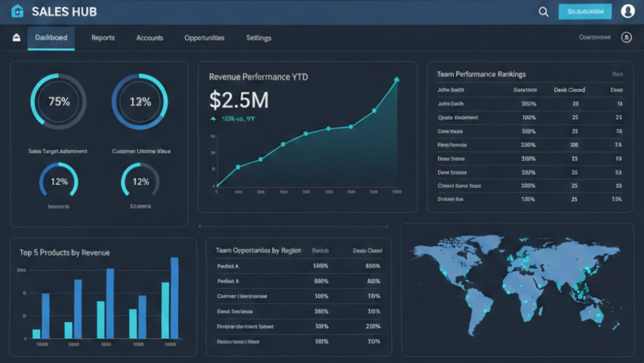Image resolution: width=644 pixels, height=363 pixels.
Task: Switch to the Reports tab
Action: click(103, 38)
